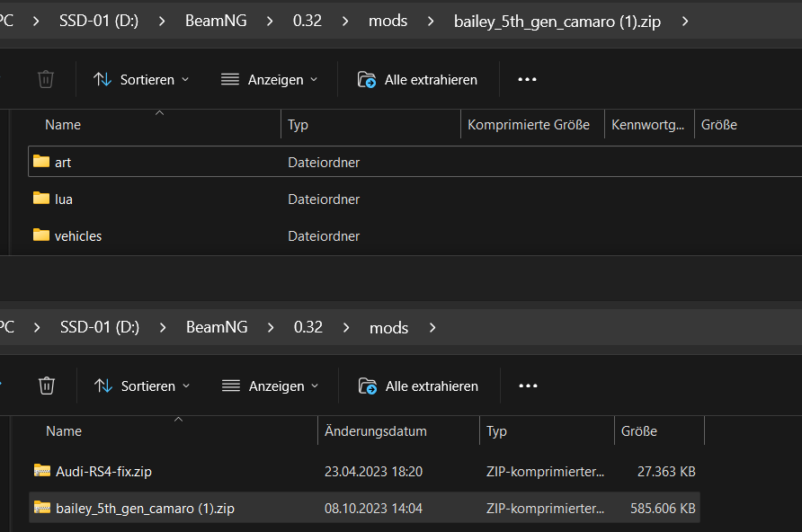Sort by Änderungsdatum column

pos(376,430)
